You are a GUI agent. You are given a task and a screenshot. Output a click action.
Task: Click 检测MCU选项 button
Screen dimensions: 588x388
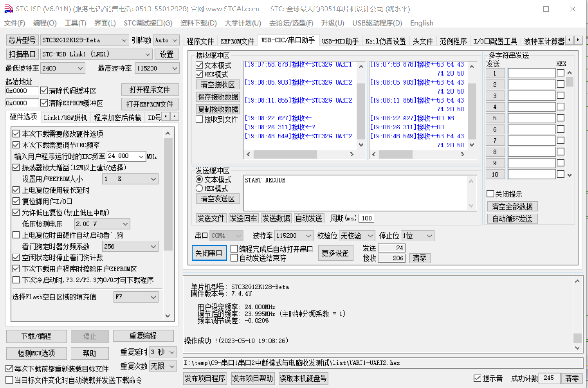pyautogui.click(x=36, y=353)
